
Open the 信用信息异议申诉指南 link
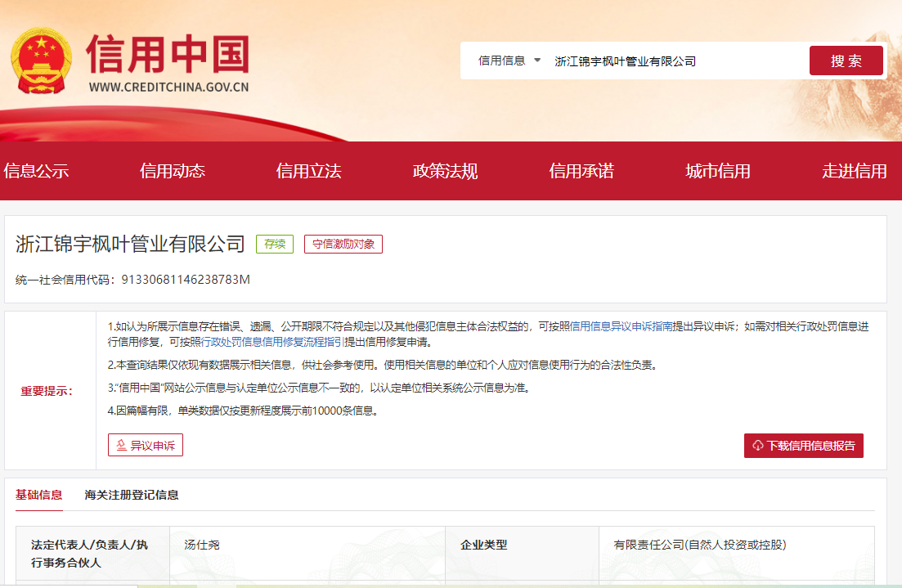point(622,326)
